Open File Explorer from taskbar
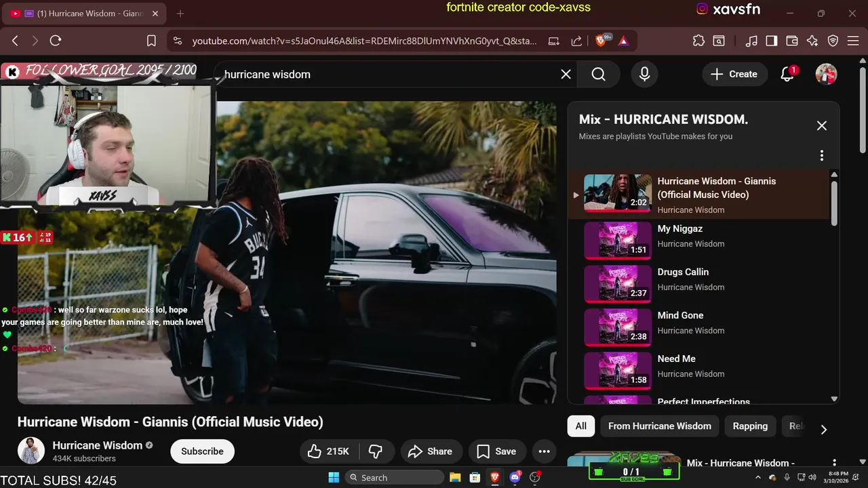This screenshot has height=488, width=868. pyautogui.click(x=455, y=477)
